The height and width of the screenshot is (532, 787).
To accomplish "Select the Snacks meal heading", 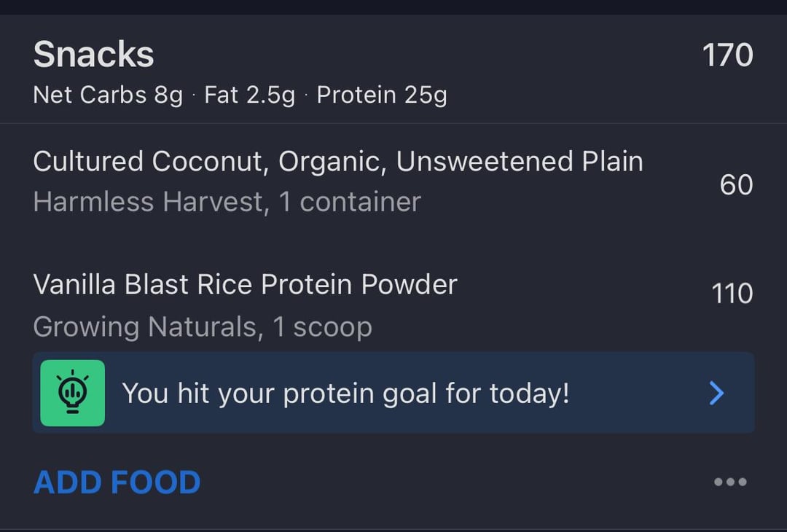I will point(94,55).
